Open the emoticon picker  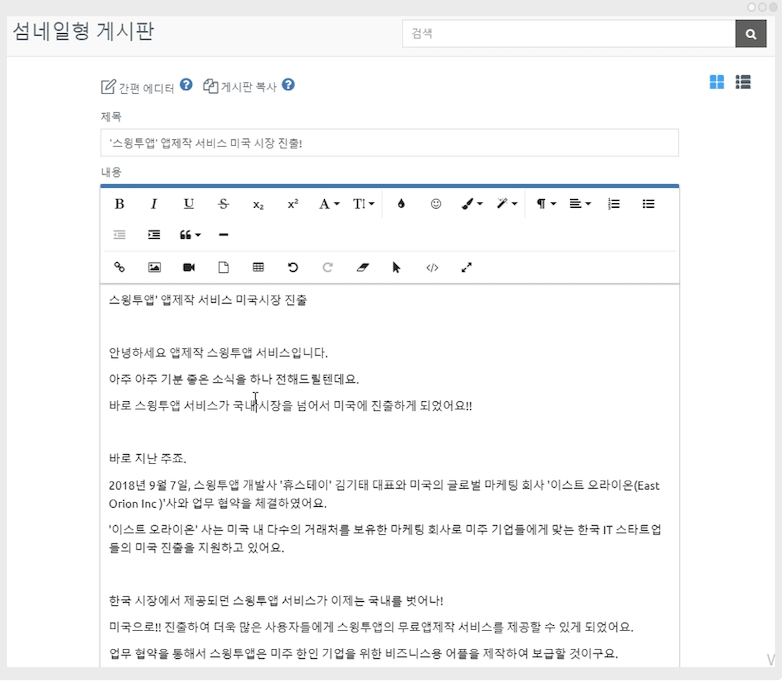point(436,204)
